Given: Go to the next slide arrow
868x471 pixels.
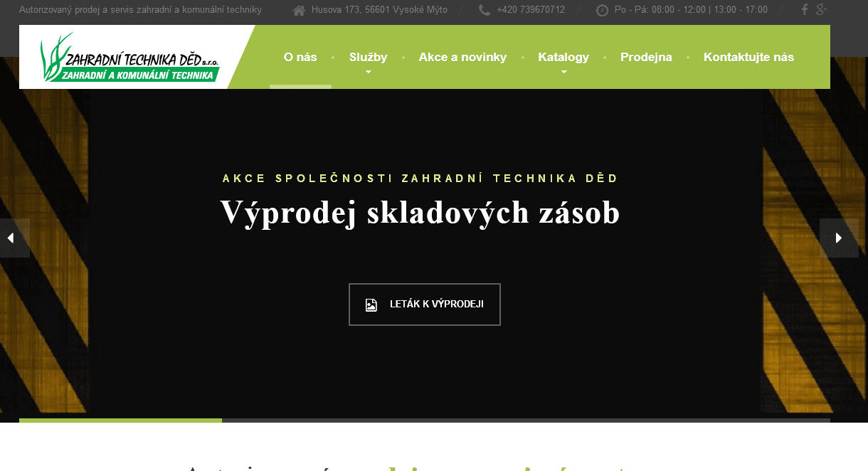Looking at the screenshot, I should click(x=839, y=238).
